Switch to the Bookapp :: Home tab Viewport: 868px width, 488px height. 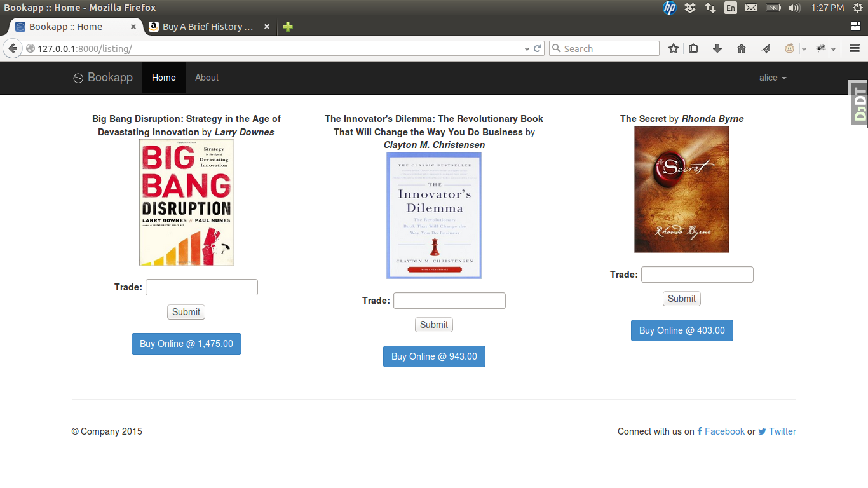click(x=75, y=27)
